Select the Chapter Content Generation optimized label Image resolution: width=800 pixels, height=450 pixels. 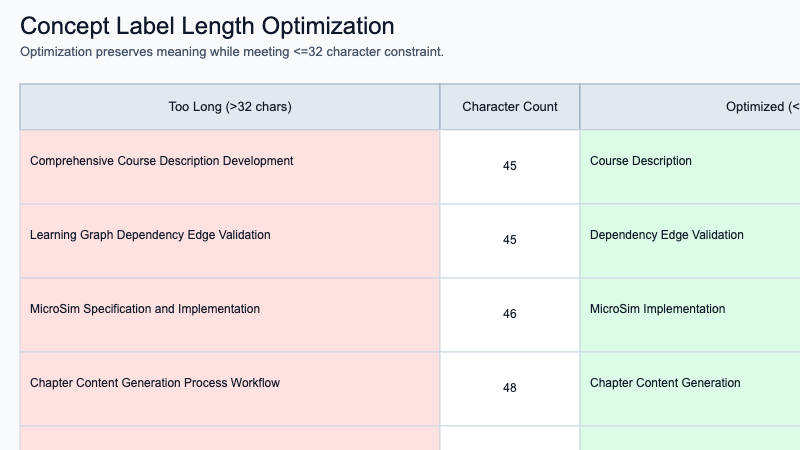click(665, 383)
